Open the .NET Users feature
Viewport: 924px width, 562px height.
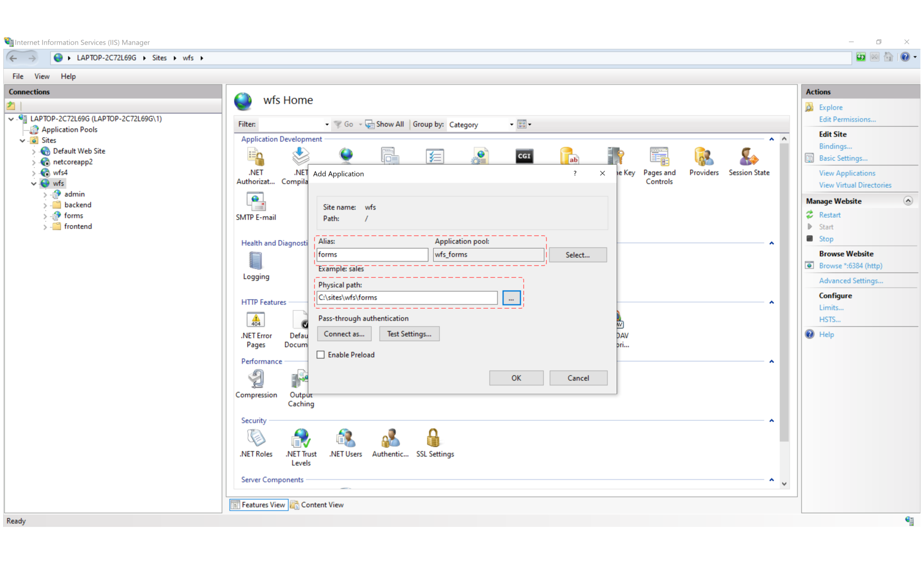(345, 443)
